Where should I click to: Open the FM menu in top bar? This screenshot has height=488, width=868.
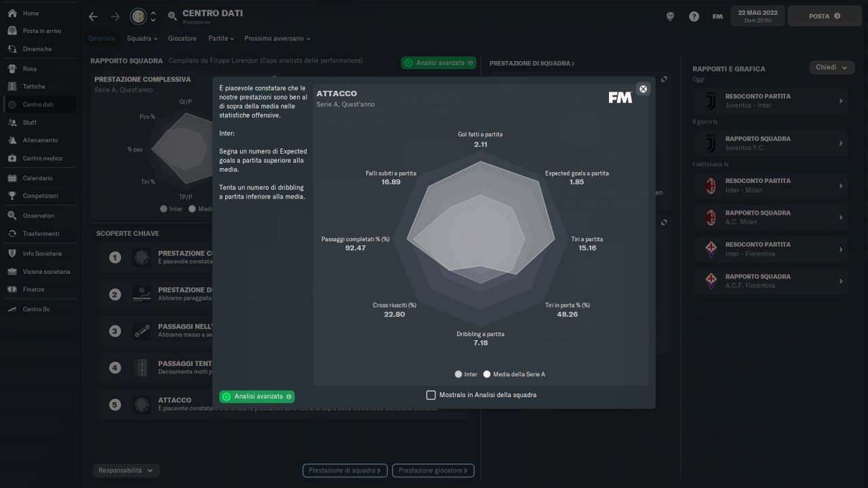(717, 16)
